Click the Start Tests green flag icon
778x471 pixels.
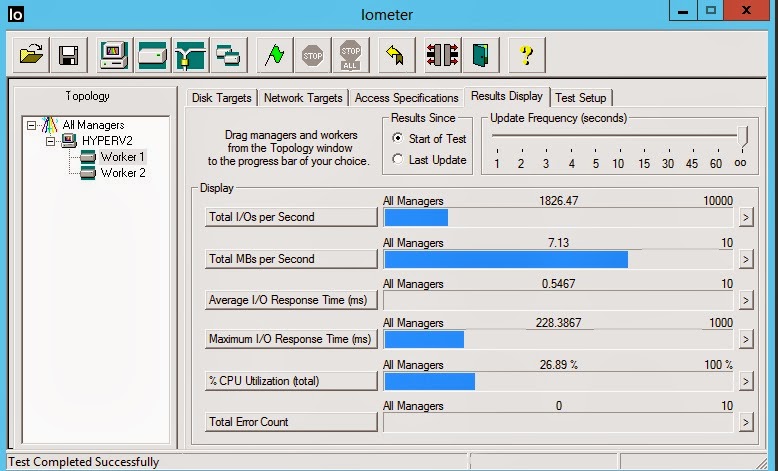[x=271, y=55]
